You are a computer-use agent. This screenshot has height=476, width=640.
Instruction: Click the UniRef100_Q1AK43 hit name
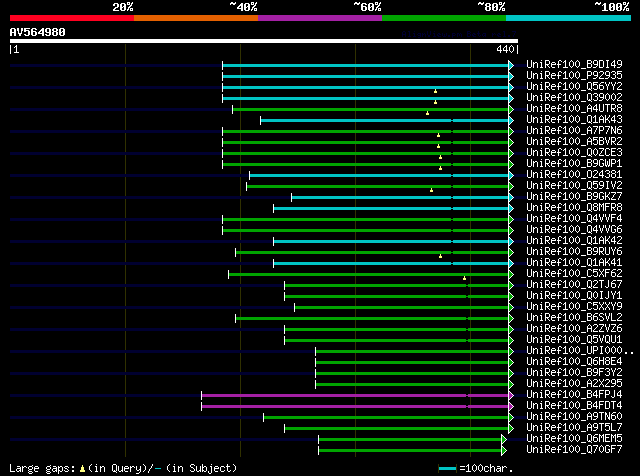click(574, 120)
